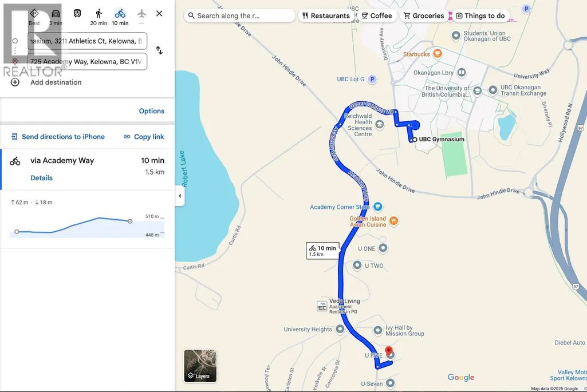
Task: Click Ivy Hall by Mission Group marker
Action: click(378, 330)
